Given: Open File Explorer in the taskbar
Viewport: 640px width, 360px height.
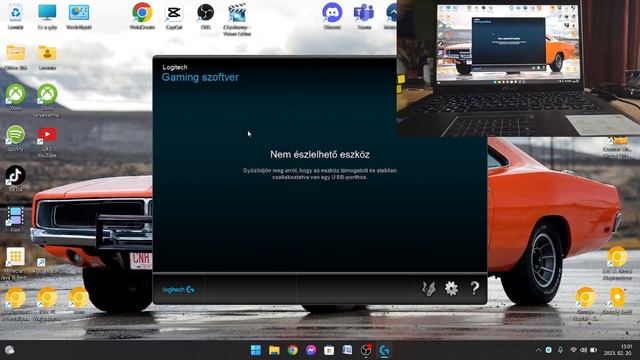Looking at the screenshot, I should tap(274, 350).
